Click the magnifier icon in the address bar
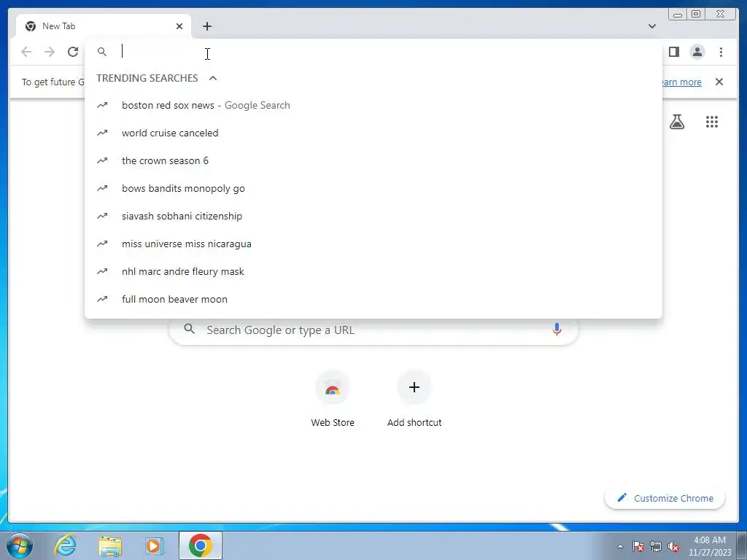This screenshot has height=560, width=747. (x=102, y=52)
